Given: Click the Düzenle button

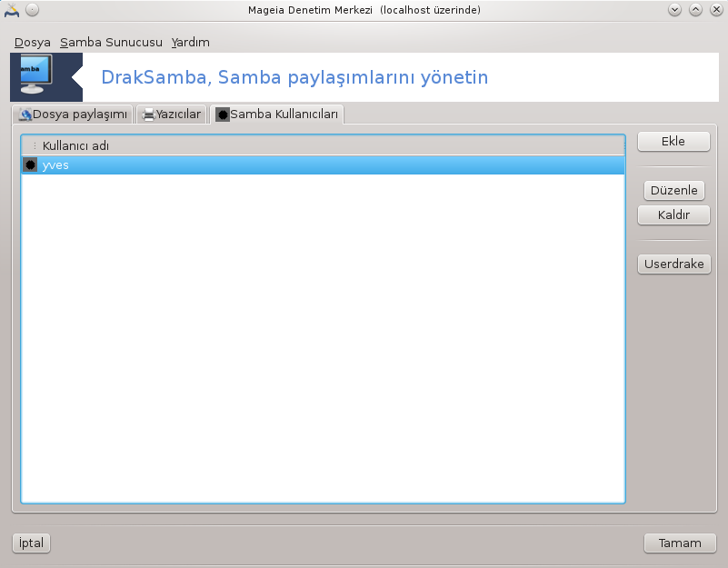Looking at the screenshot, I should (673, 191).
